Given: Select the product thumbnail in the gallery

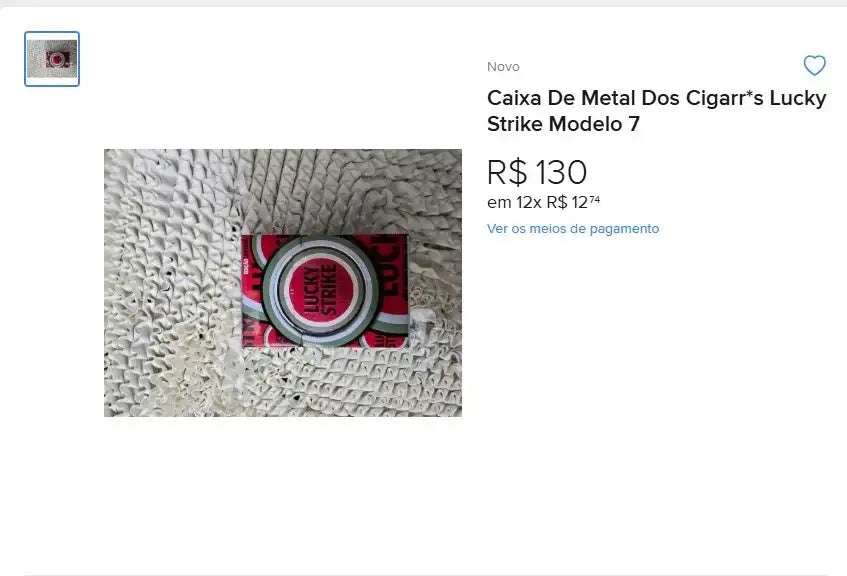Looking at the screenshot, I should [x=52, y=59].
